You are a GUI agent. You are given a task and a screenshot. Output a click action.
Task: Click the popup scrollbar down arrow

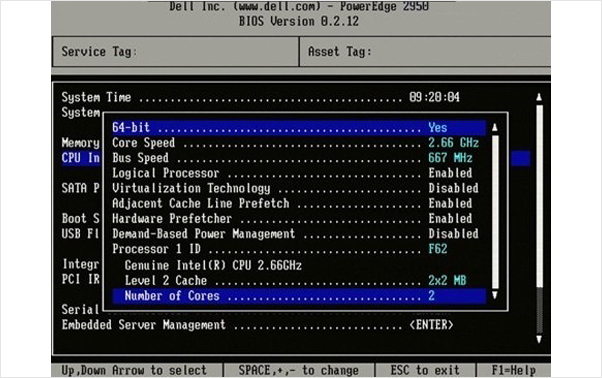(495, 295)
